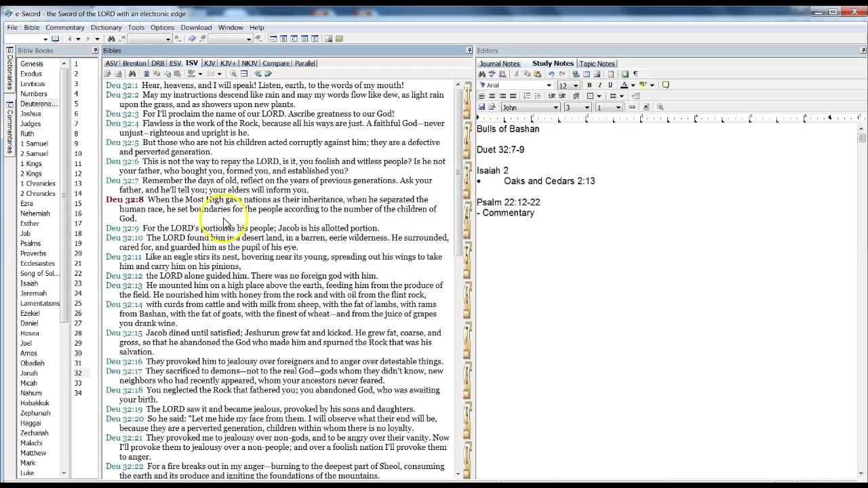868x488 pixels.
Task: Center text alignment in editor
Action: coord(492,96)
